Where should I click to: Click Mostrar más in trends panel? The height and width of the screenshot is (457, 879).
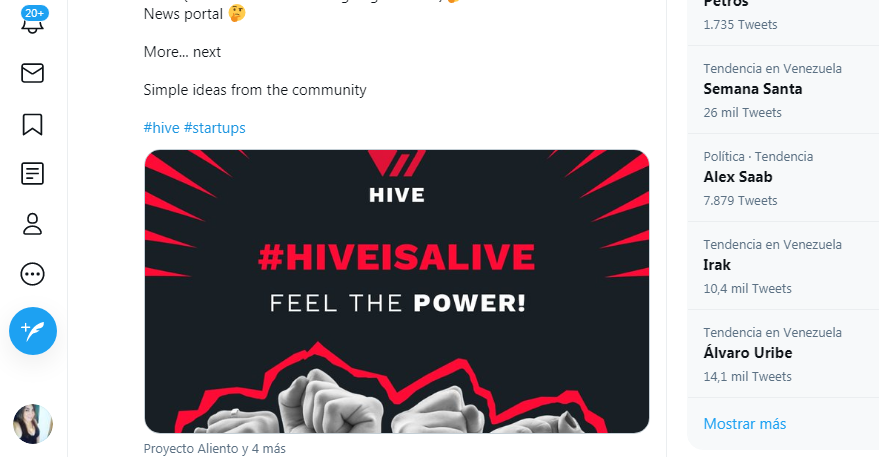(x=745, y=424)
